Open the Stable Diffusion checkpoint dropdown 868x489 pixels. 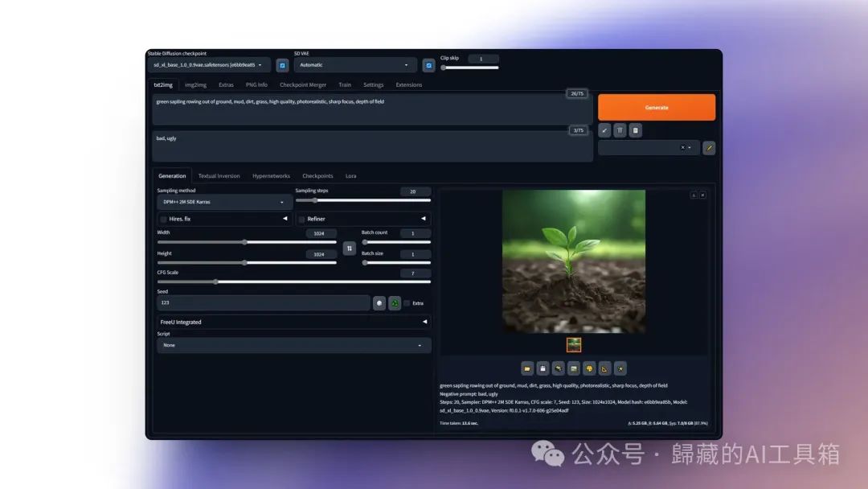tap(209, 65)
